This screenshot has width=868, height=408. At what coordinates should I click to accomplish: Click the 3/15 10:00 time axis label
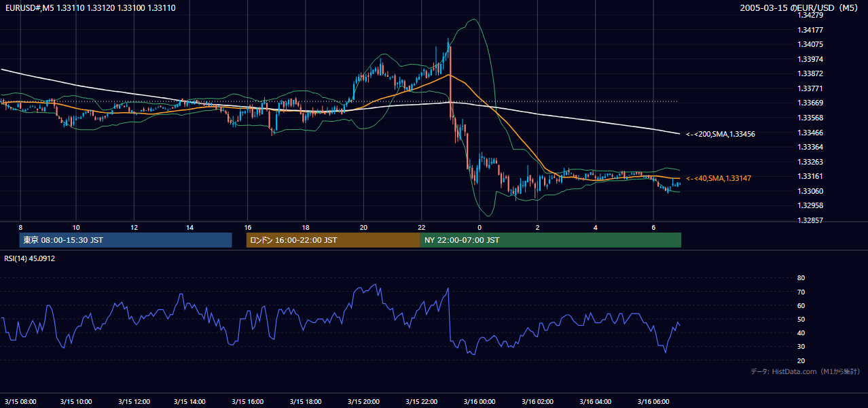(x=77, y=401)
